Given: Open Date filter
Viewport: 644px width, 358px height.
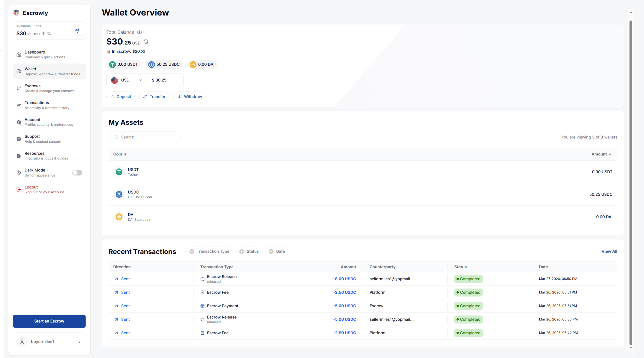Looking at the screenshot, I should click(x=277, y=251).
